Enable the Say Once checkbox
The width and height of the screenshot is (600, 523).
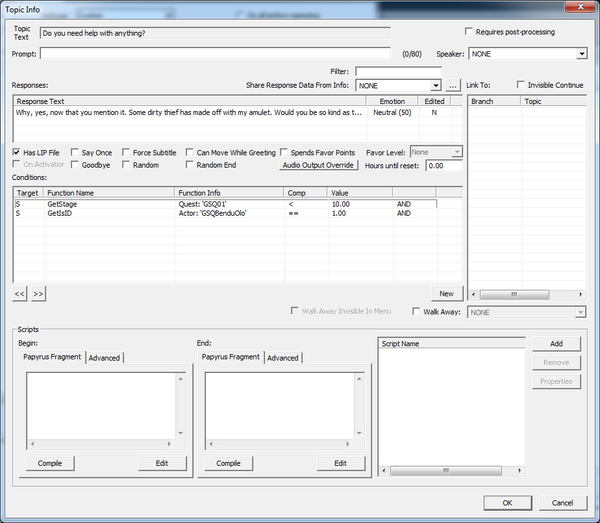[x=76, y=152]
